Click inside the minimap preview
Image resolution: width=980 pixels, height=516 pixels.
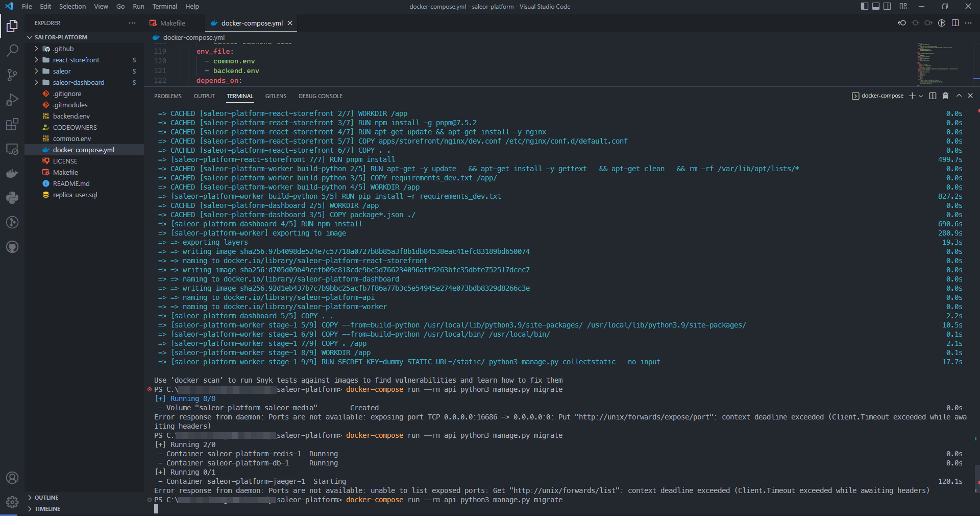tap(939, 64)
